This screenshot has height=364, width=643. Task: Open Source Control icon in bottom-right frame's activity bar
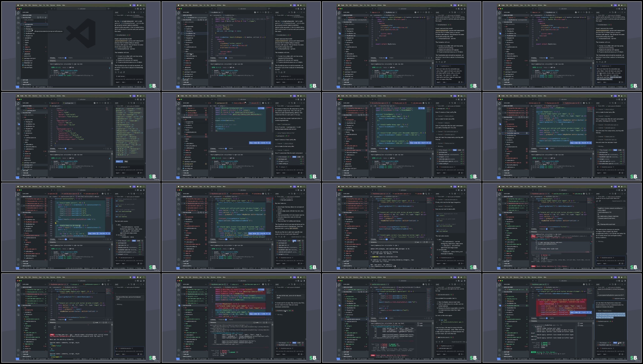click(x=499, y=305)
